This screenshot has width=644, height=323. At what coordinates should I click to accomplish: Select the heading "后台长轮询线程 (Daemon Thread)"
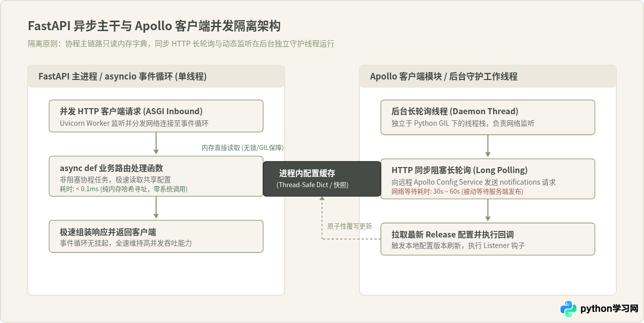[455, 111]
